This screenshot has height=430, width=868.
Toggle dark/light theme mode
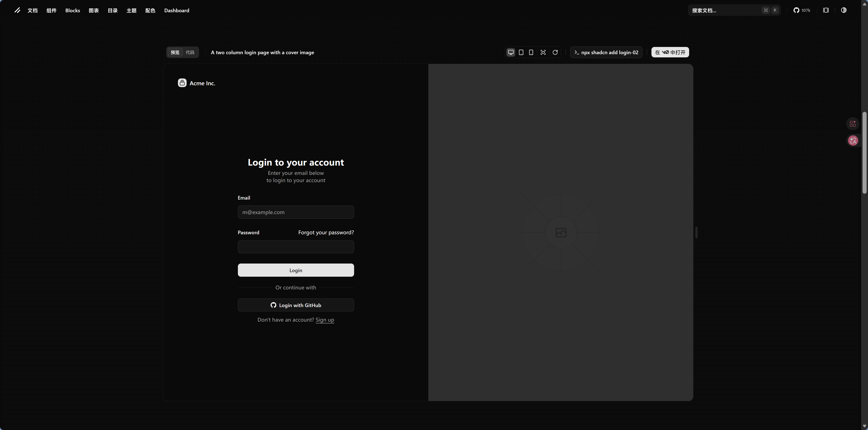point(844,10)
